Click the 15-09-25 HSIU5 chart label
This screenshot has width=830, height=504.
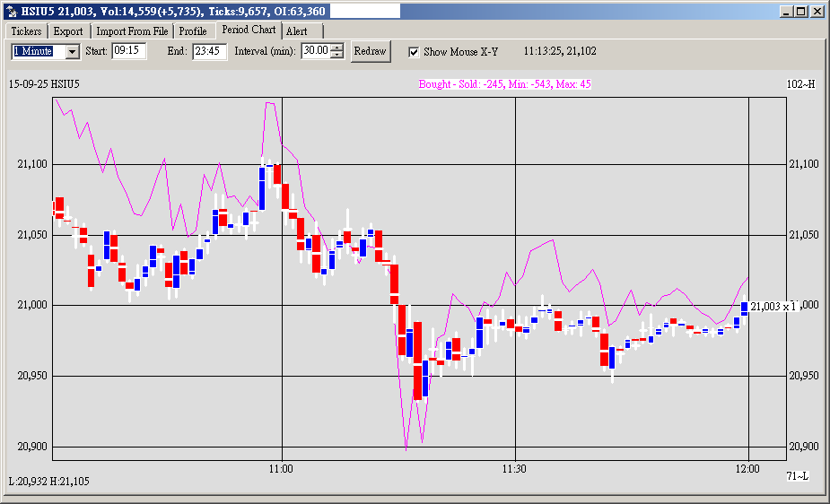pyautogui.click(x=44, y=84)
